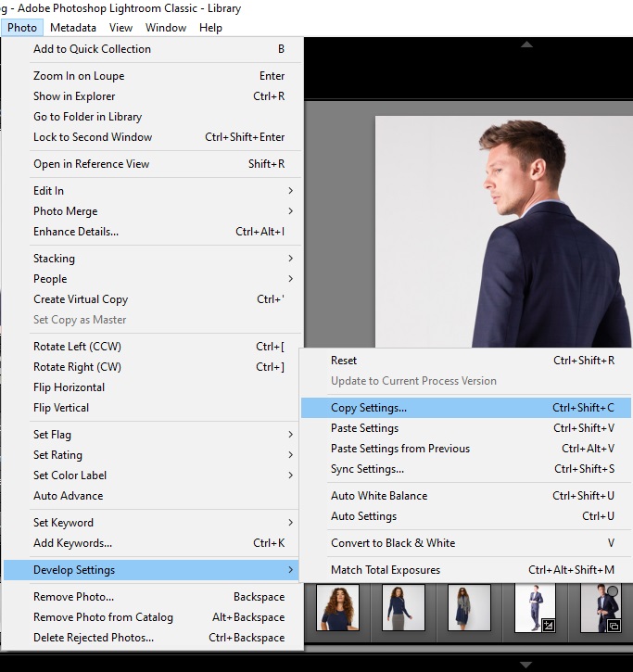Select Match Total Exposures
This screenshot has width=633, height=672.
466,570
